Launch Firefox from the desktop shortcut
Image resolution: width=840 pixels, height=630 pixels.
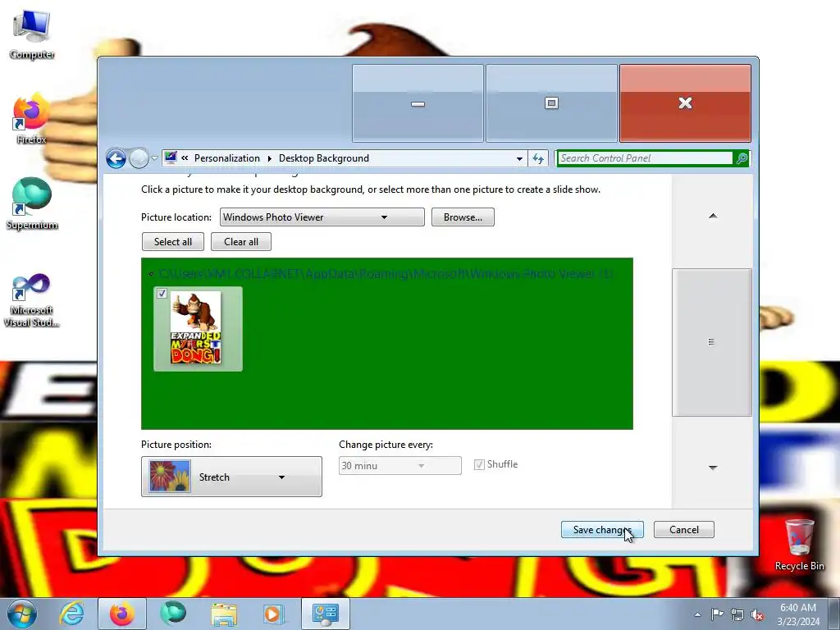32,119
